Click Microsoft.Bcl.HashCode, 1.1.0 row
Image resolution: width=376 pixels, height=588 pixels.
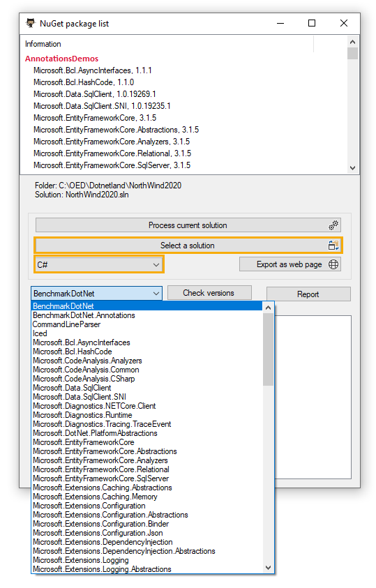pyautogui.click(x=84, y=82)
